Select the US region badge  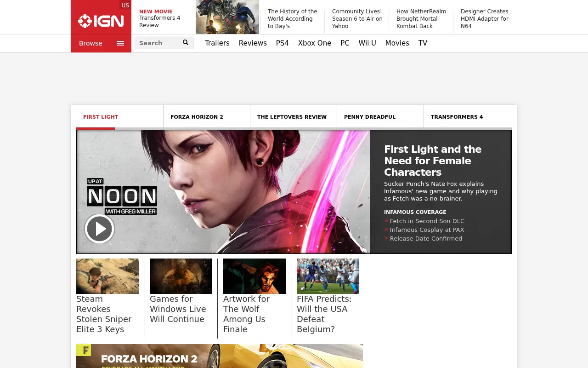click(125, 5)
